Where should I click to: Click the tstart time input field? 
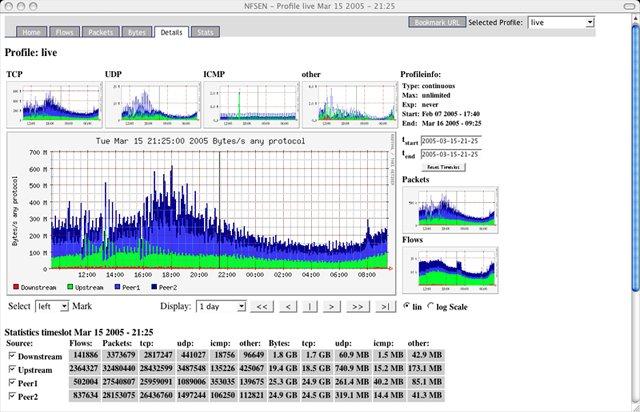pos(450,141)
